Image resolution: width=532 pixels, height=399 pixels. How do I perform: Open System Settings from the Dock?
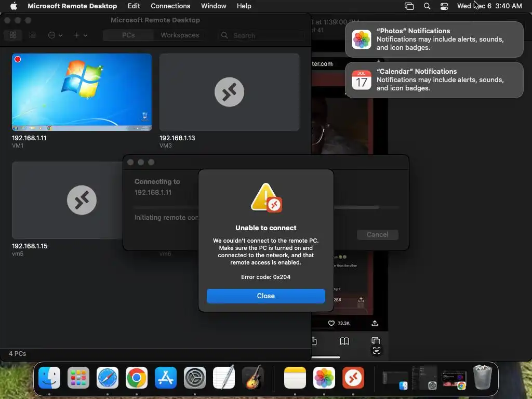[x=195, y=378]
